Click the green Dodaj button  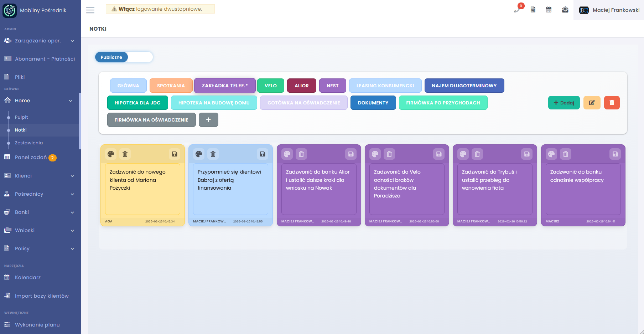pyautogui.click(x=563, y=103)
